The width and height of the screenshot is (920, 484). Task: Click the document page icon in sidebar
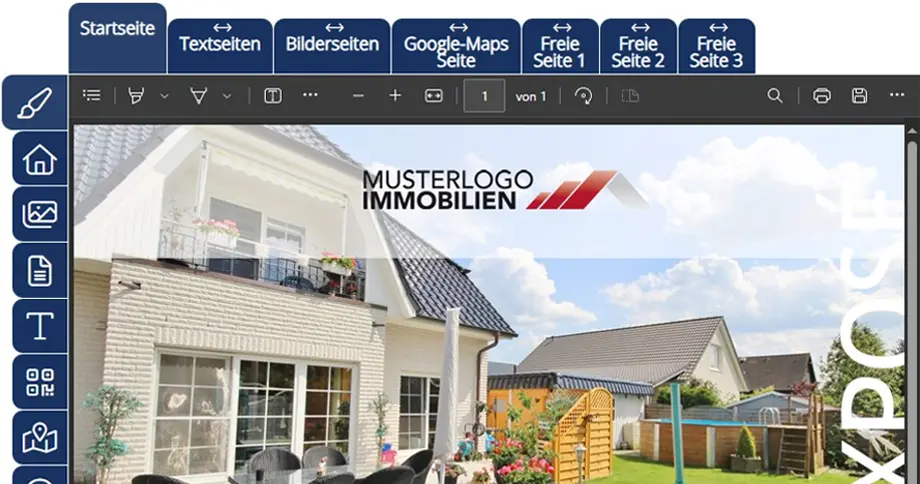pyautogui.click(x=40, y=270)
